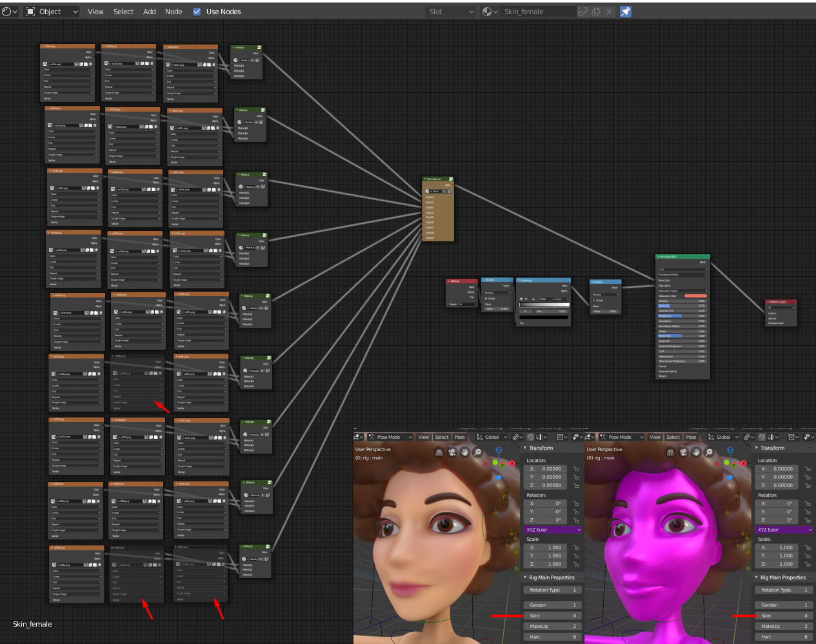Open the XYZ Euler dropdown in left viewport
The width and height of the screenshot is (816, 644).
(553, 530)
